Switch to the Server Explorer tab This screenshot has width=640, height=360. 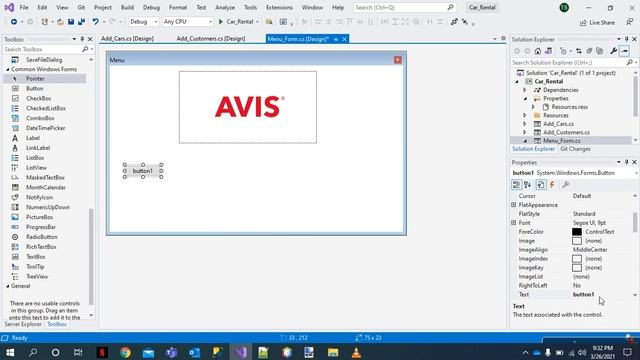[x=23, y=324]
